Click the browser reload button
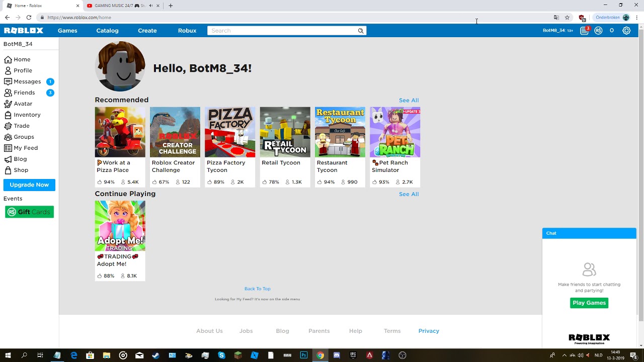This screenshot has height=362, width=644. point(29,17)
